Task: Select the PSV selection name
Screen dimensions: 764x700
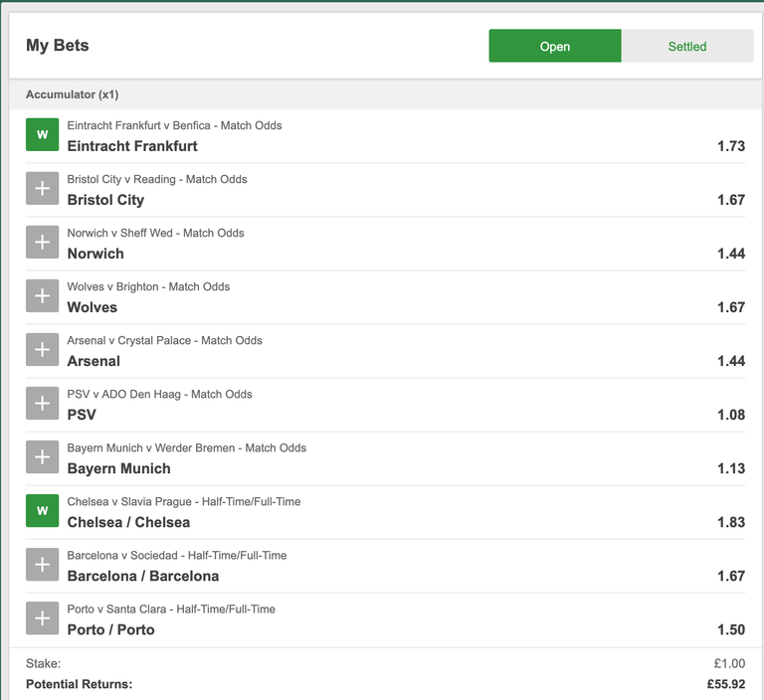Action: 82,415
